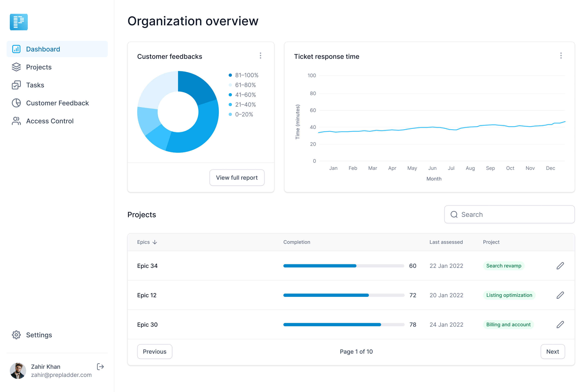Open Customer feedbacks card three-dot menu
The image size is (588, 392).
pyautogui.click(x=261, y=56)
